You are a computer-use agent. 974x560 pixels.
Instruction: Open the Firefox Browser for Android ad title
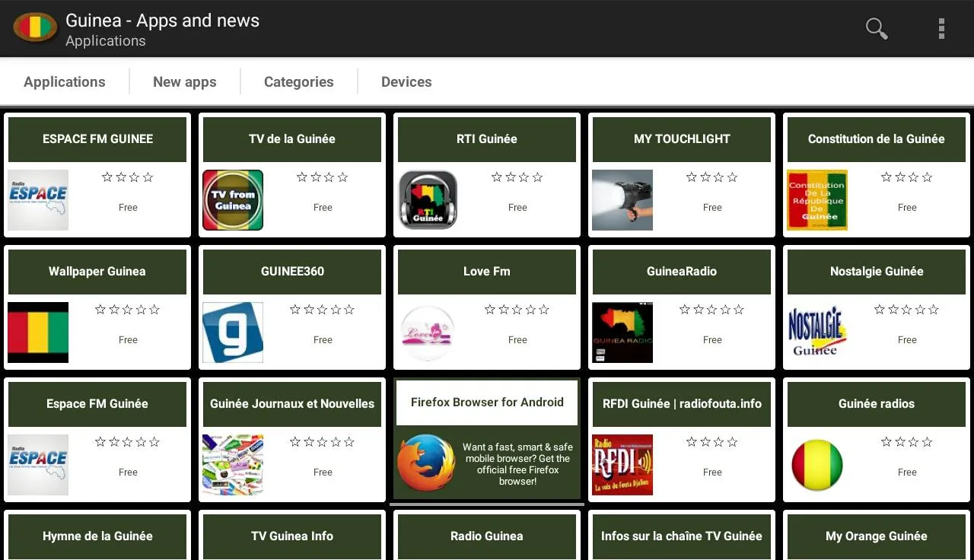point(487,402)
